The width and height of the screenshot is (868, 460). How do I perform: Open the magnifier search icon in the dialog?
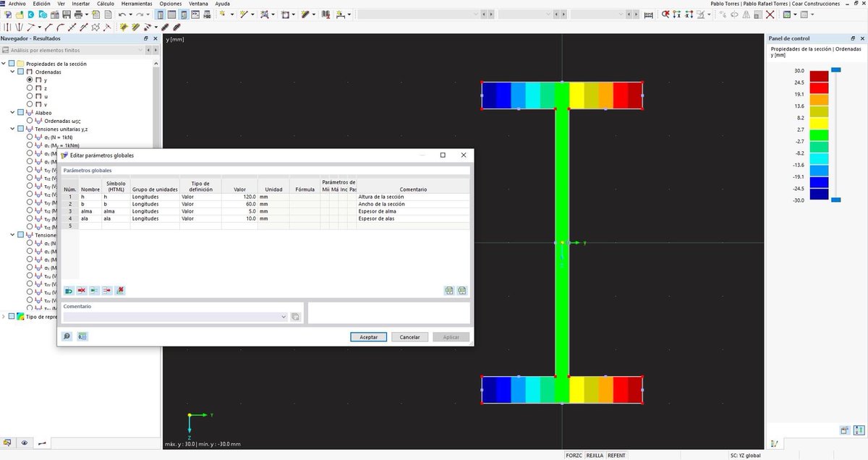[66, 336]
